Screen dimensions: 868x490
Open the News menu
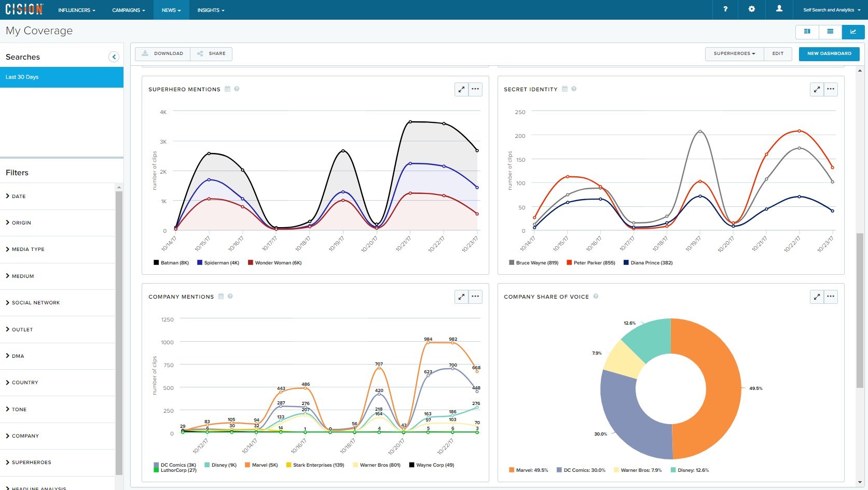(x=171, y=10)
